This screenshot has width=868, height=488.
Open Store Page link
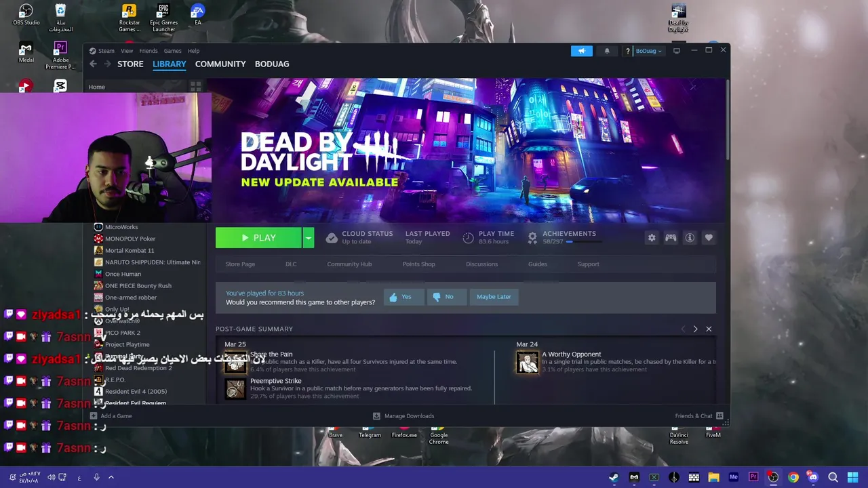point(240,264)
